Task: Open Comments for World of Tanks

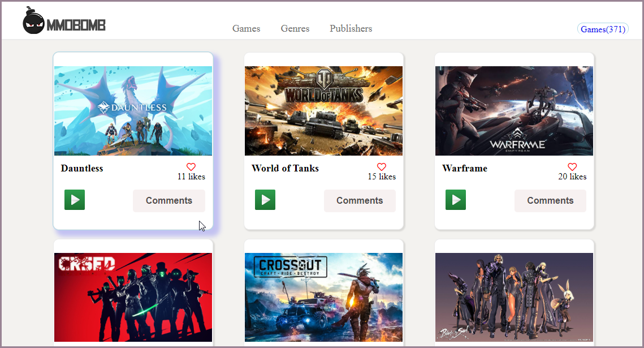Action: (x=360, y=200)
